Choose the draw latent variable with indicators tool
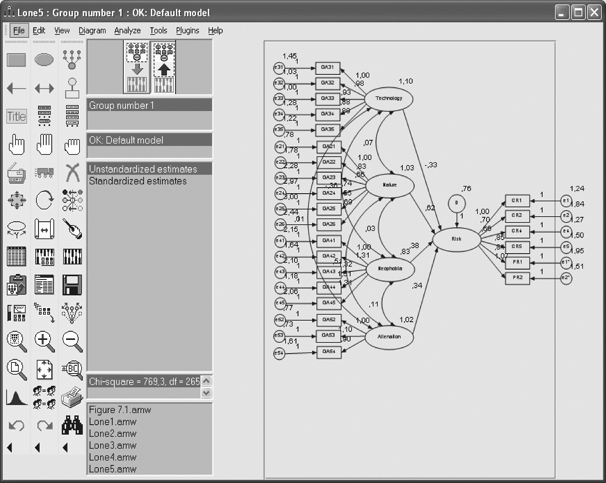The height and width of the screenshot is (483, 606). point(72,60)
